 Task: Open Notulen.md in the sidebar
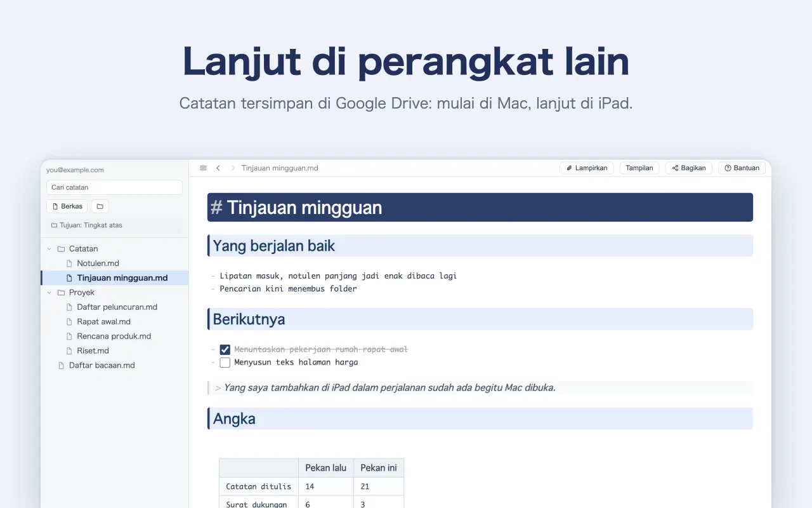115,264
